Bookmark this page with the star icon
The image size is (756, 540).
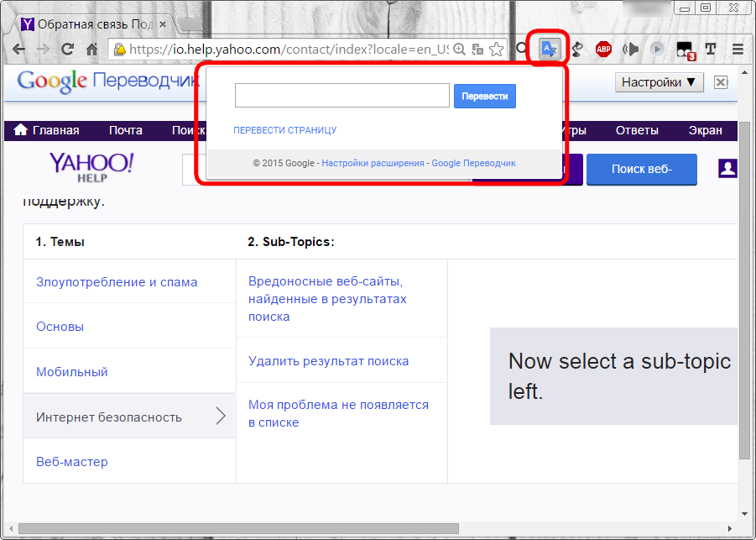496,49
